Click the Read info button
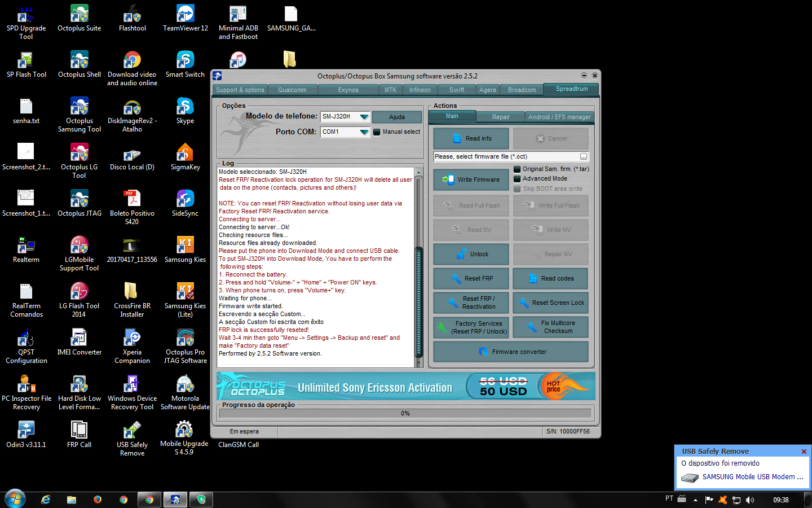Screen dimensions: 812x508 click(471, 138)
